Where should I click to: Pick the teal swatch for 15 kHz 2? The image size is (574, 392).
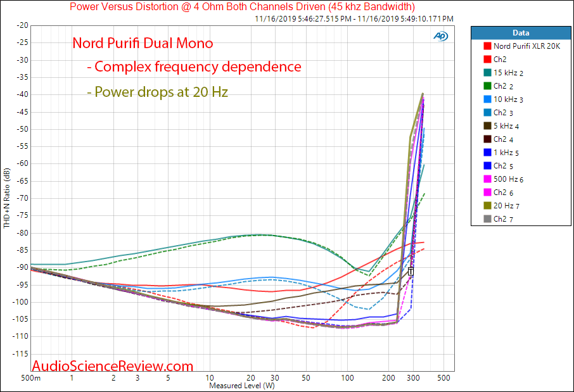coord(487,72)
